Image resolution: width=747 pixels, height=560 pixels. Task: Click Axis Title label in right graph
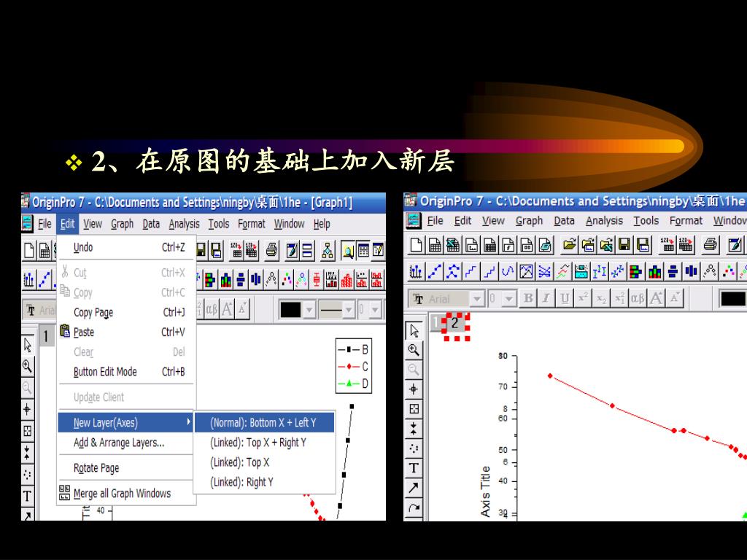click(x=485, y=491)
